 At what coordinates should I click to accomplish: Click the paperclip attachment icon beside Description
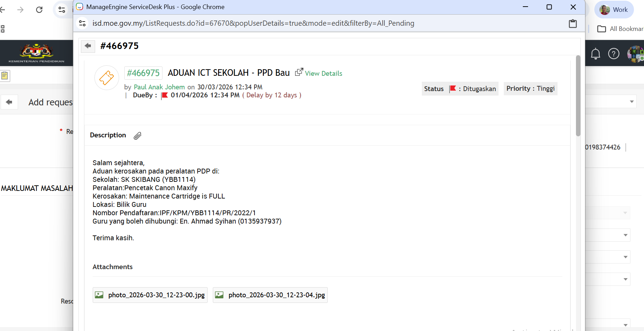pos(137,136)
